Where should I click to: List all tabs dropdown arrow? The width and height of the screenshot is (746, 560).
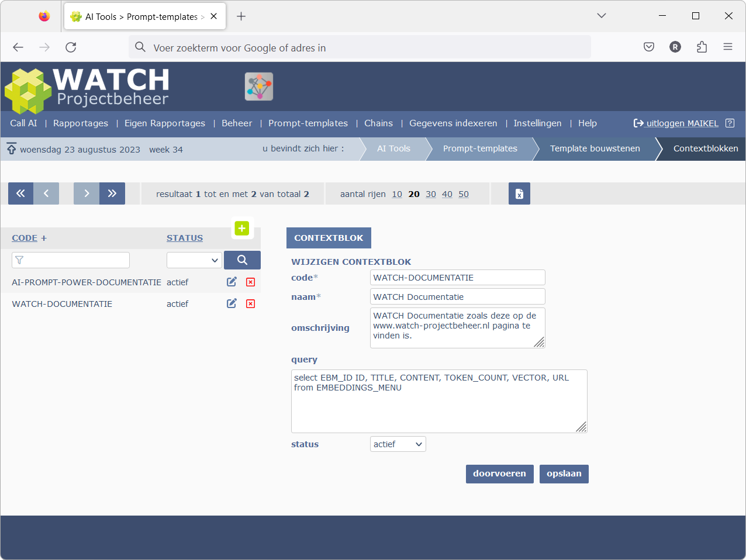602,16
